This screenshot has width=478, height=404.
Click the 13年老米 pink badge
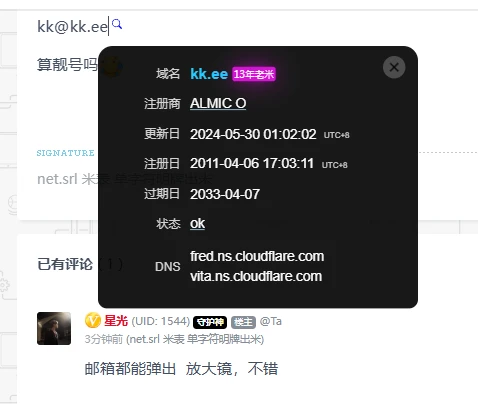[254, 74]
